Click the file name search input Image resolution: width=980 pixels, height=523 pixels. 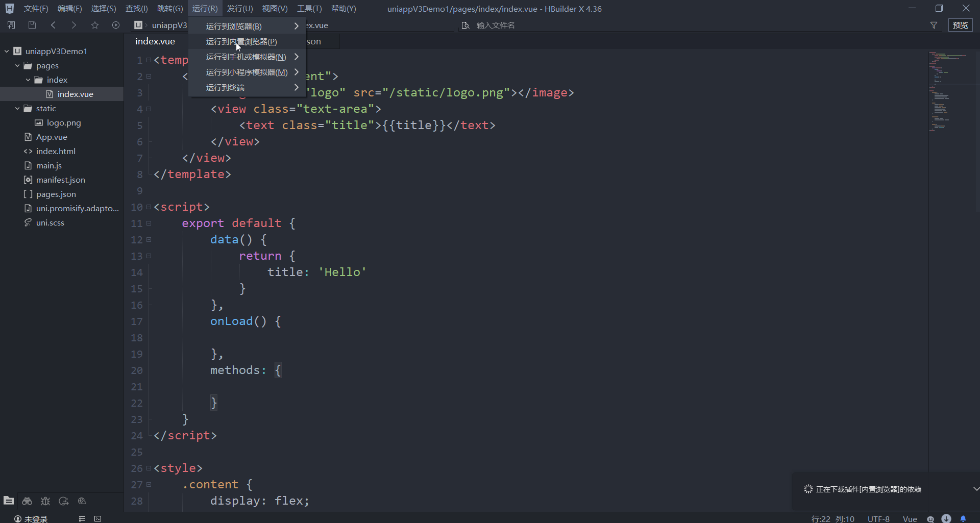694,25
